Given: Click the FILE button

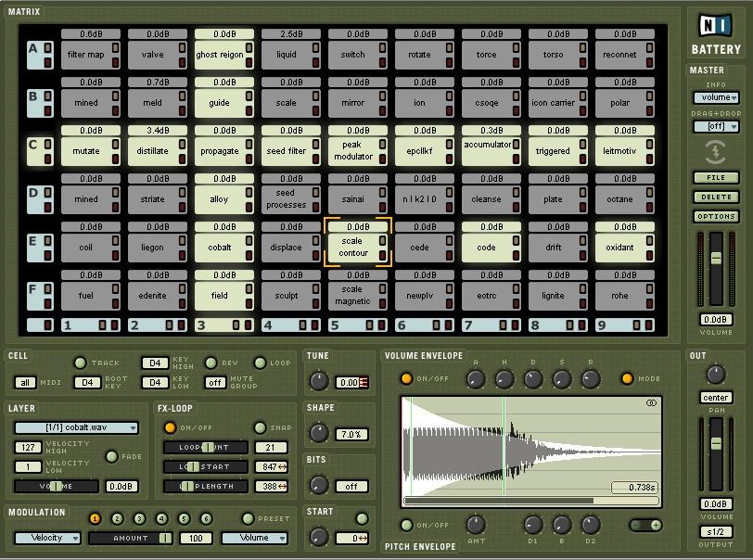Looking at the screenshot, I should coord(716,178).
